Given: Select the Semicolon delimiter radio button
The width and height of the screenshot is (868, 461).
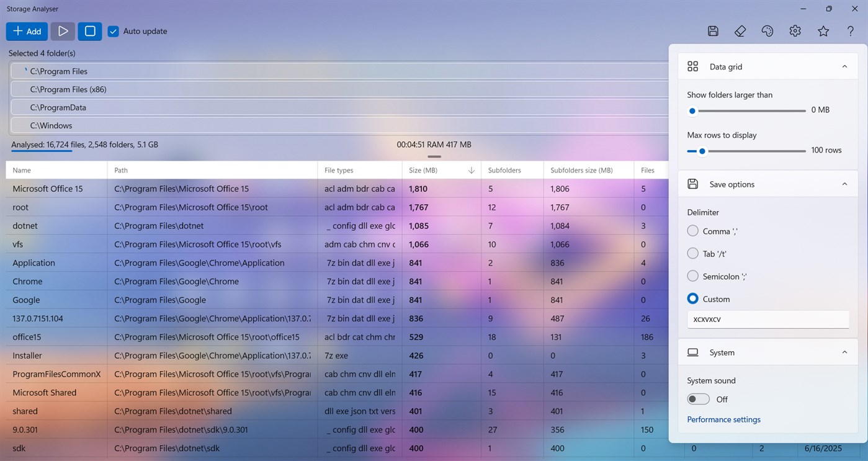Looking at the screenshot, I should (692, 276).
